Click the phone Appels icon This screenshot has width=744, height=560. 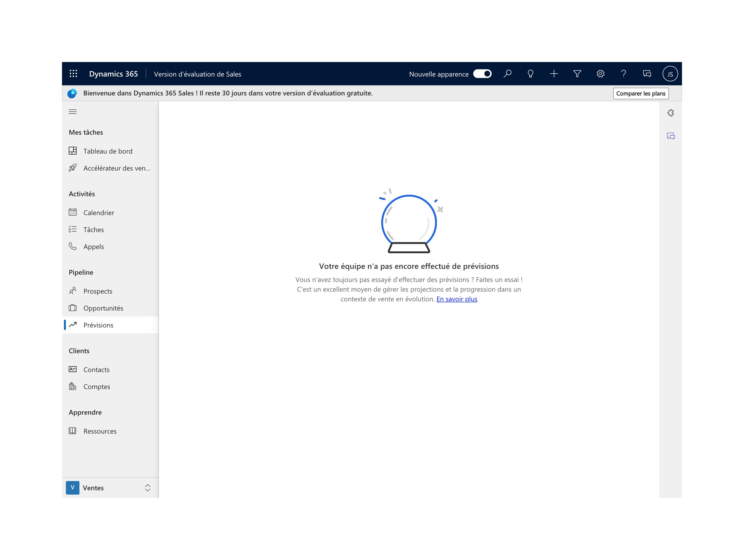[73, 246]
